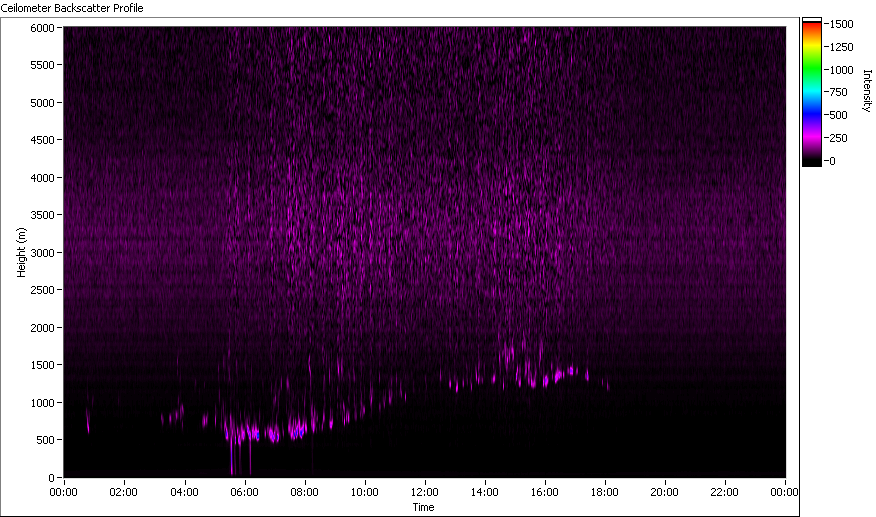Screen dimensions: 876x517
Task: Select the 1000 height axis value
Action: [42, 402]
